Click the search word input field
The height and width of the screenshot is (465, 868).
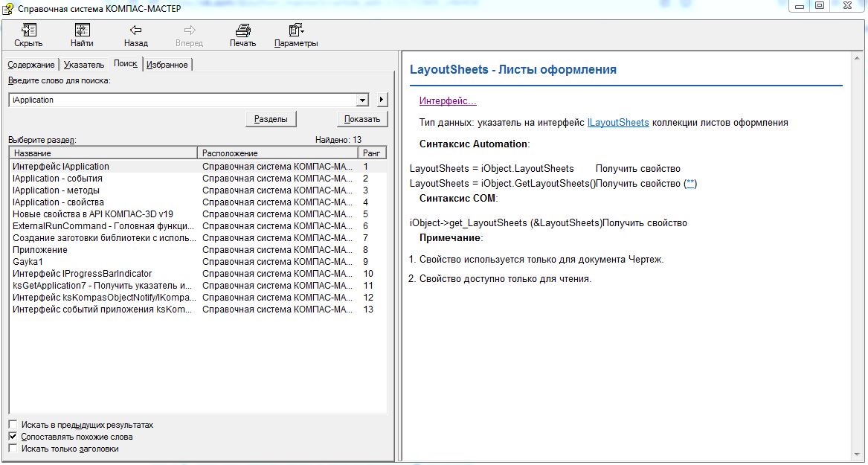pyautogui.click(x=183, y=100)
